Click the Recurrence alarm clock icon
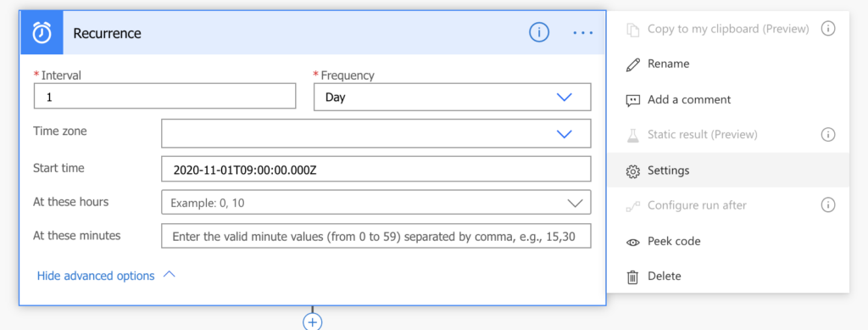 click(x=42, y=33)
